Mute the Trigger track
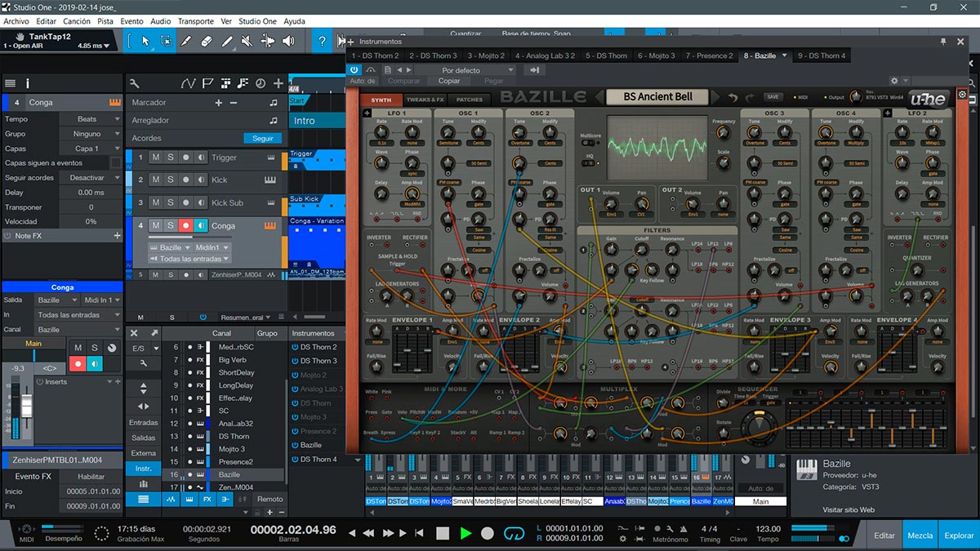Viewport: 980px width, 551px height. (x=155, y=158)
